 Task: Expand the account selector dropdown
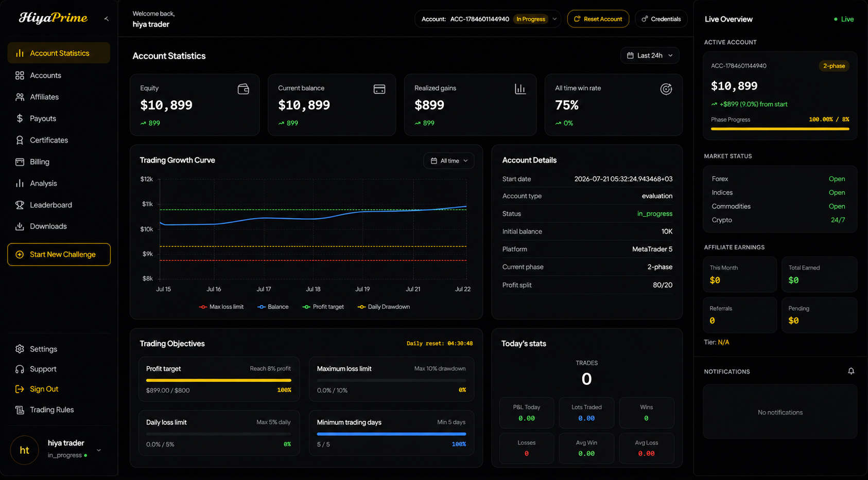tap(488, 19)
